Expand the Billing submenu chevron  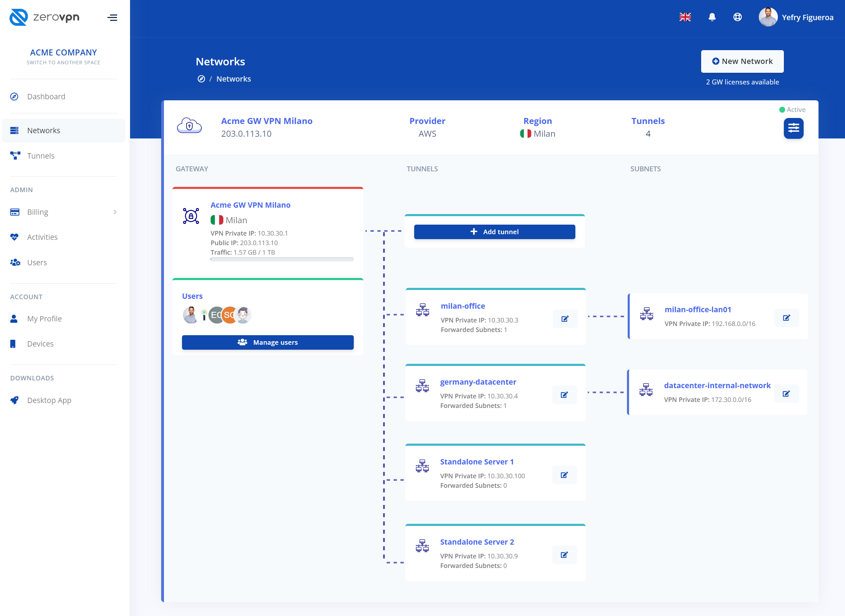pyautogui.click(x=115, y=212)
